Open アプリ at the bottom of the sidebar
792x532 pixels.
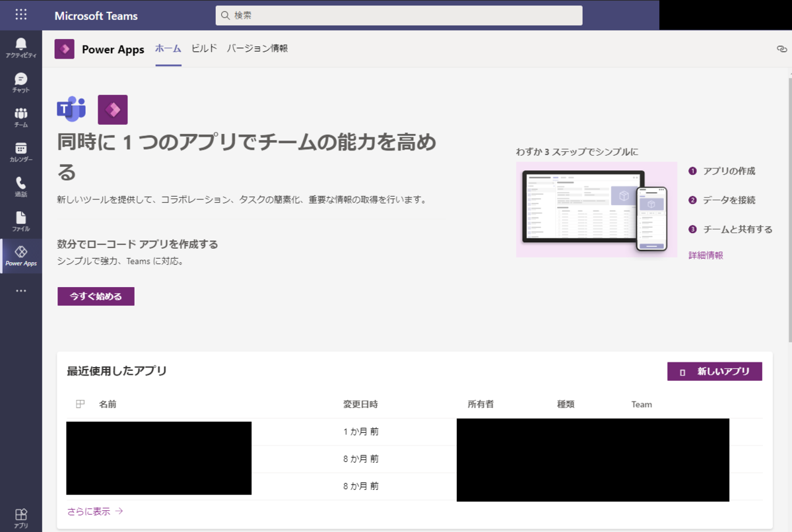21,515
